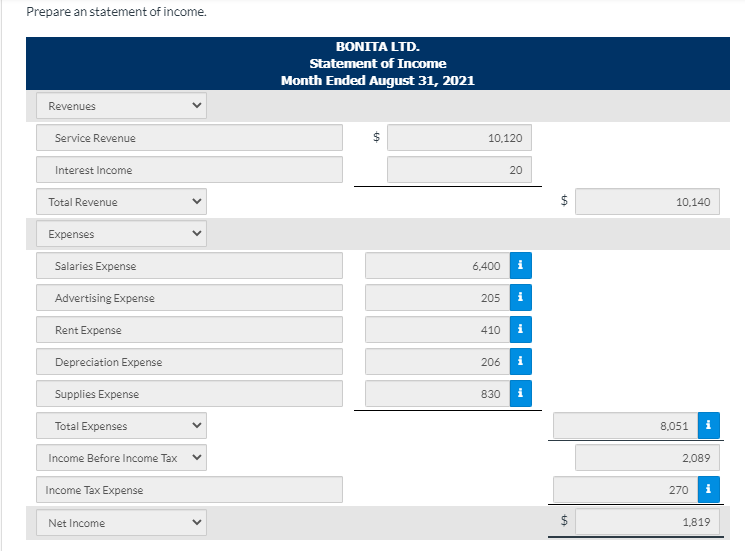Viewport: 745px width, 551px height.
Task: Expand the Expenses dropdown
Action: tap(121, 234)
